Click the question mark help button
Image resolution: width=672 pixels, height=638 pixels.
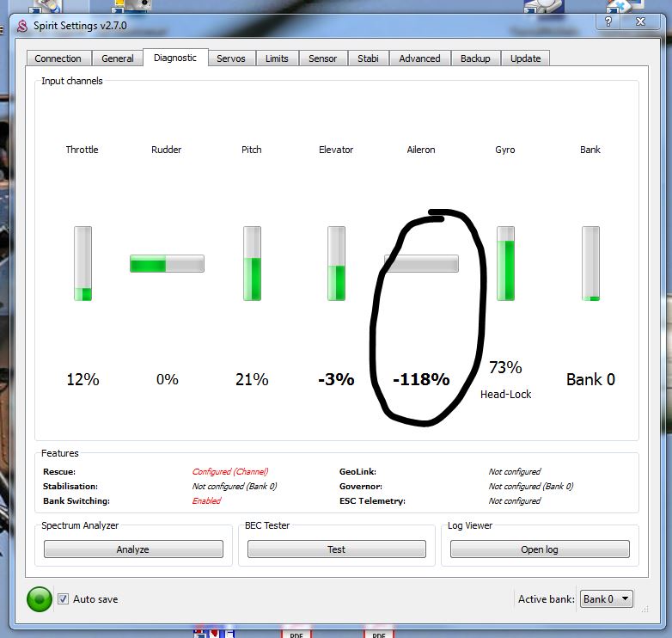coord(608,22)
